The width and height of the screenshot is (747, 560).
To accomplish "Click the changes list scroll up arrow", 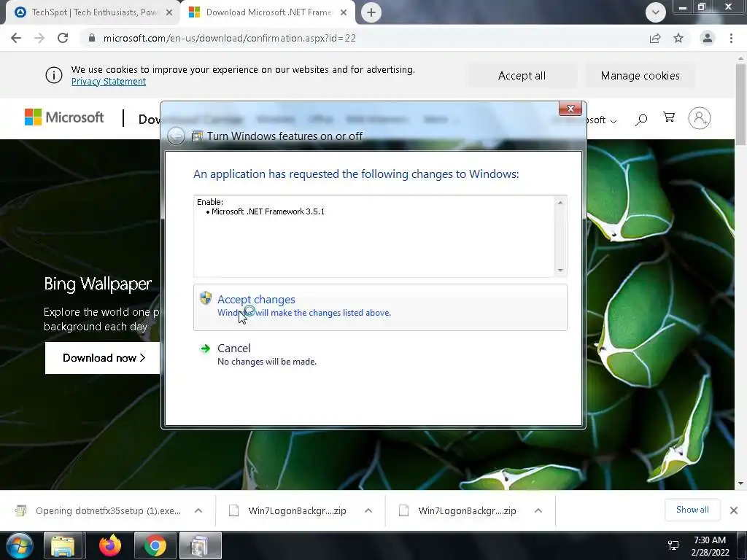I will coord(560,203).
